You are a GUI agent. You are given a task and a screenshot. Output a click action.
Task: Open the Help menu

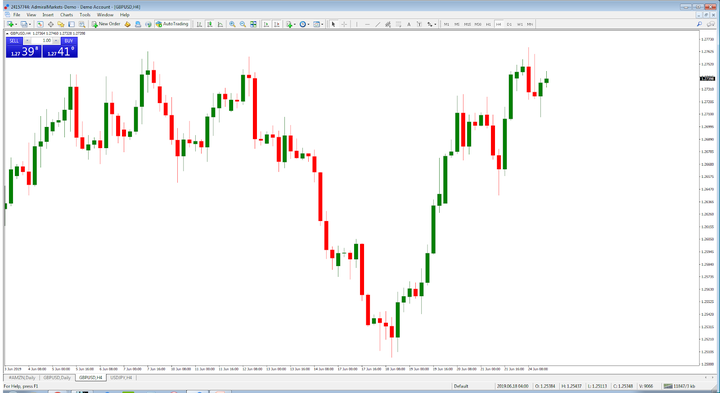[124, 15]
